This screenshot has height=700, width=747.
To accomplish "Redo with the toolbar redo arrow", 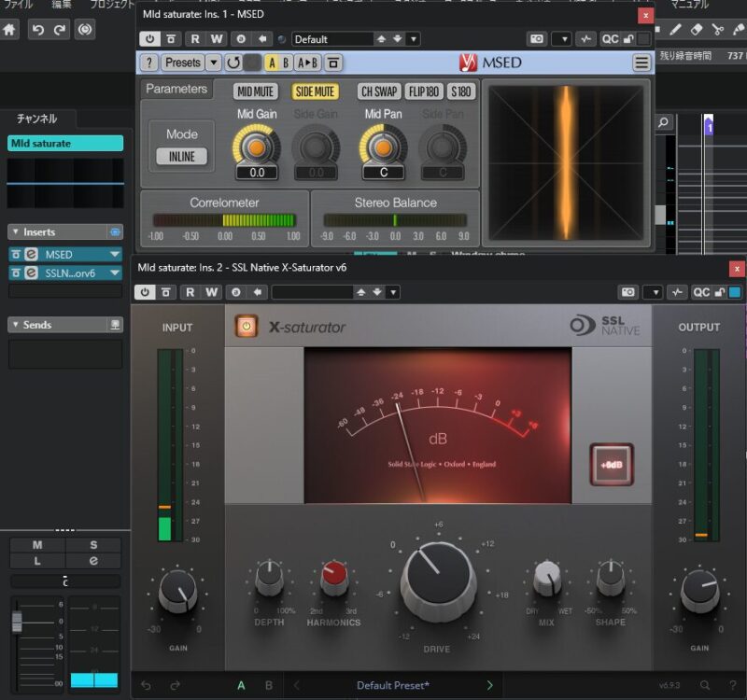I will coord(60,30).
